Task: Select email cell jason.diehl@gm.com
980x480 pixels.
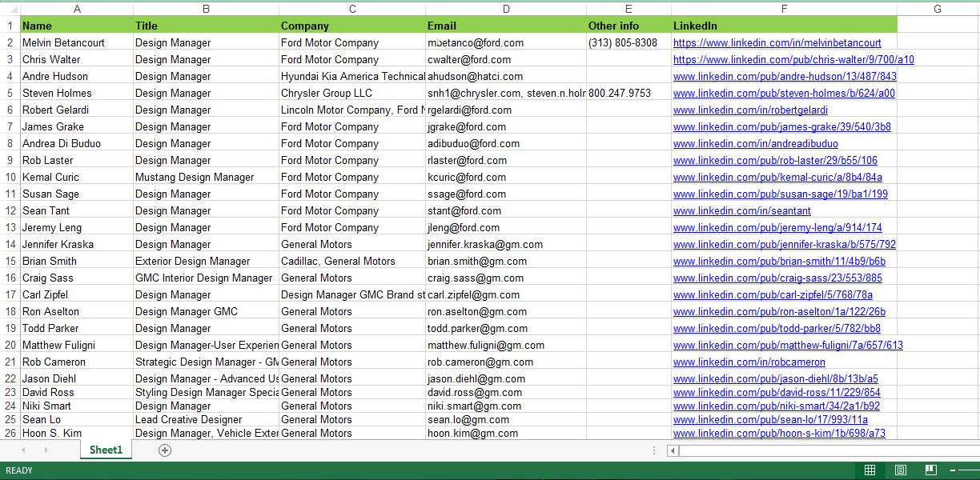Action: (x=506, y=378)
